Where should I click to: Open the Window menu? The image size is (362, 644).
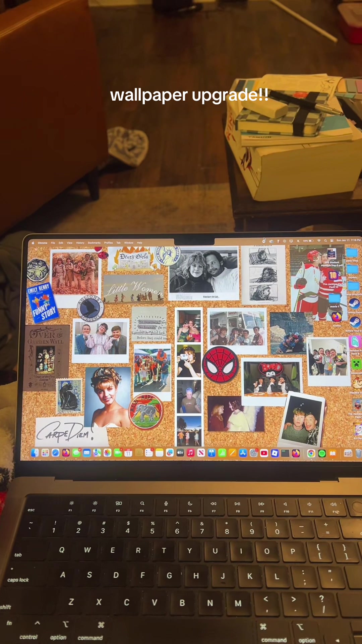click(129, 243)
